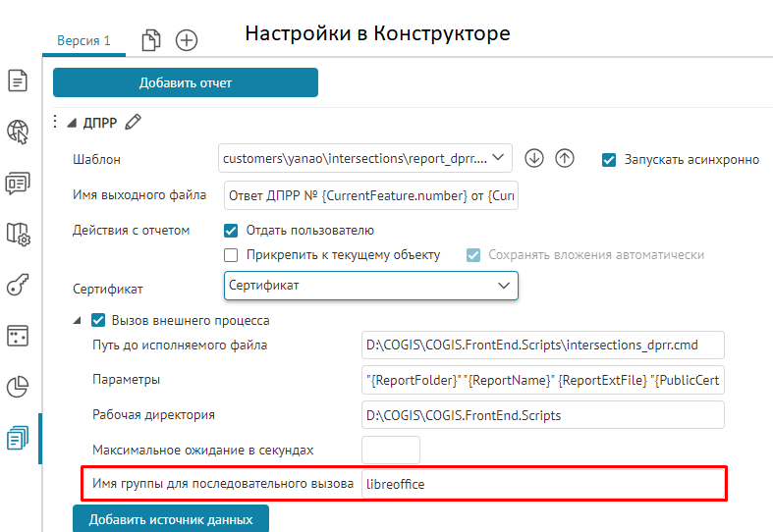Disable the Запускать асинхронно checkbox
The height and width of the screenshot is (532, 773).
pos(609,159)
